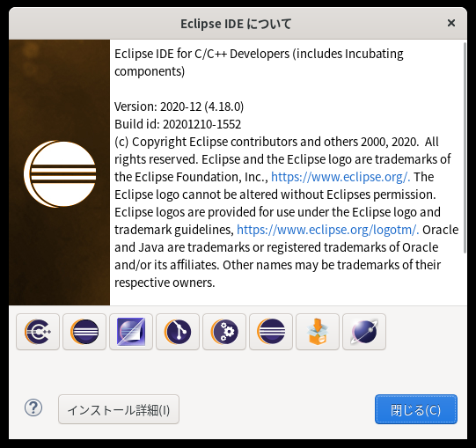Open the orange box download arrow icon
This screenshot has height=448, width=476.
coord(318,332)
